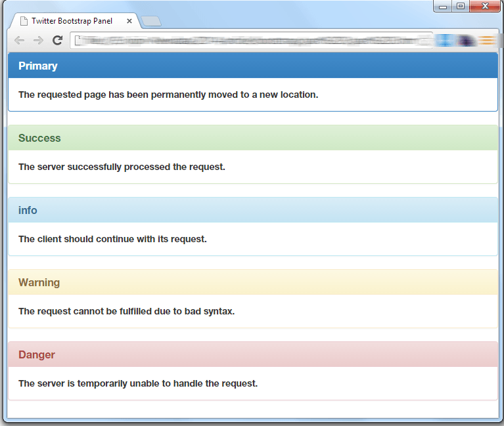The image size is (504, 426).
Task: Open a new tab with the new-tab button
Action: coord(151,22)
